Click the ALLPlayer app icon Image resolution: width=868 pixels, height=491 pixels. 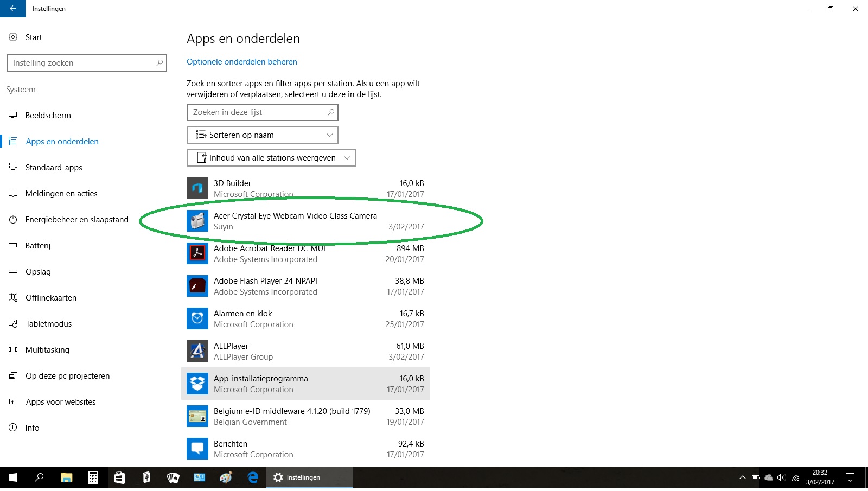coord(197,351)
